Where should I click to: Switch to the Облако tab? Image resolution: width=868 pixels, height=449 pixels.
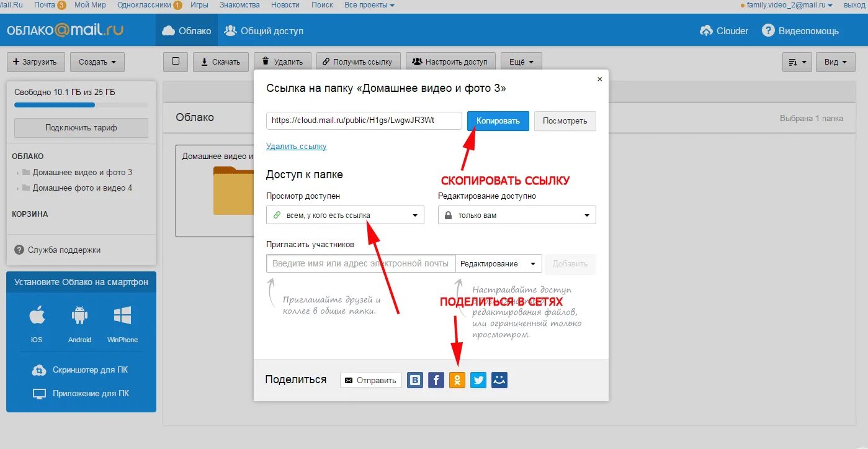(187, 30)
